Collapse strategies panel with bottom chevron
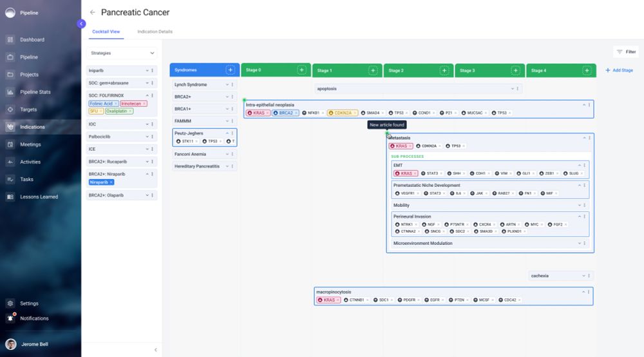The image size is (644, 357). point(156,350)
